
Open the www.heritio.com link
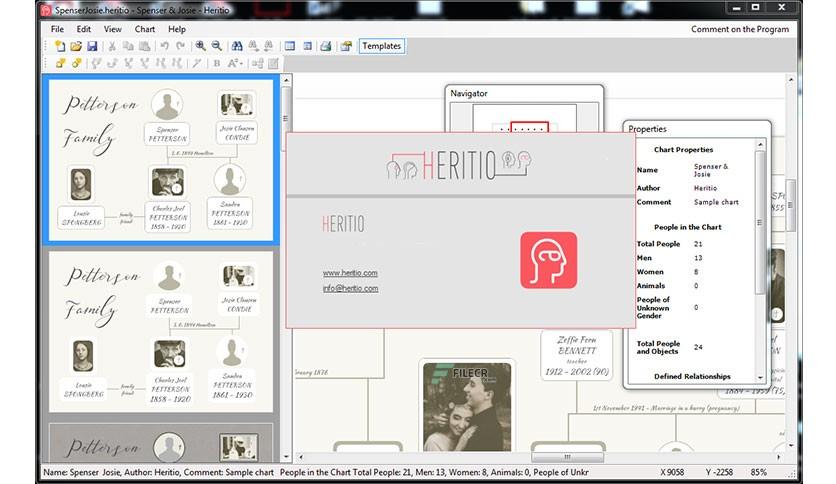(350, 273)
